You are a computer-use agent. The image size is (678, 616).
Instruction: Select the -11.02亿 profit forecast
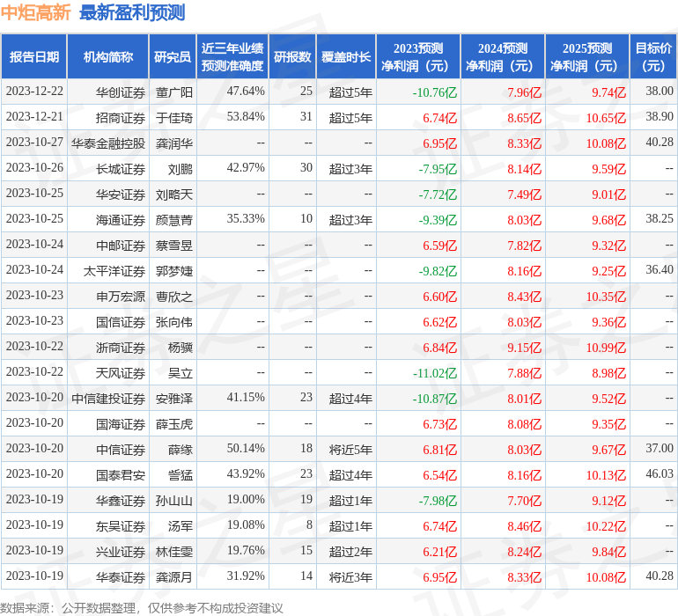435,373
